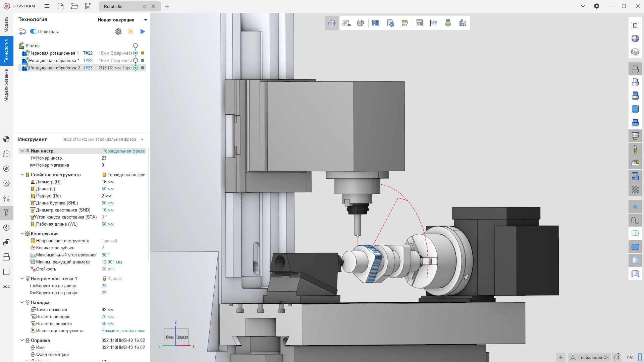Screen dimensions: 644x362
Task: Click the approach-retract arrows icon
Action: point(6,198)
